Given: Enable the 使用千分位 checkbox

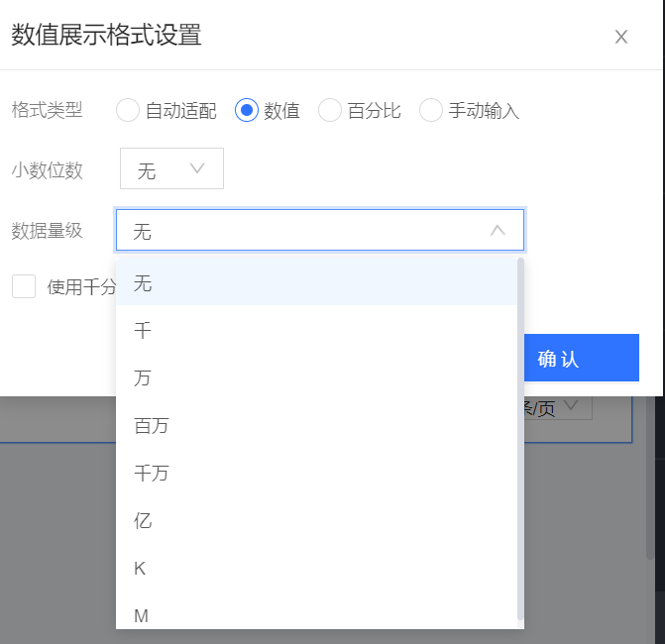Looking at the screenshot, I should [24, 287].
